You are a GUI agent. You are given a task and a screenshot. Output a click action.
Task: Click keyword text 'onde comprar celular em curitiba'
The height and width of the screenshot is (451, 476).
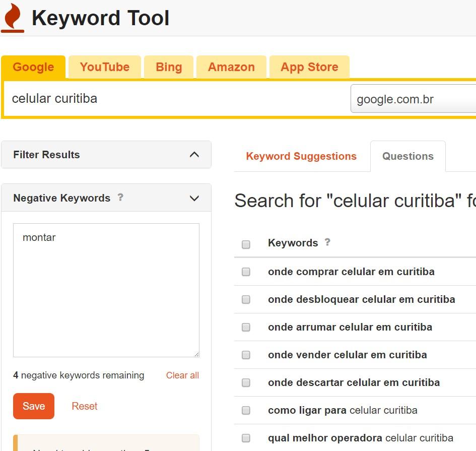[351, 272]
